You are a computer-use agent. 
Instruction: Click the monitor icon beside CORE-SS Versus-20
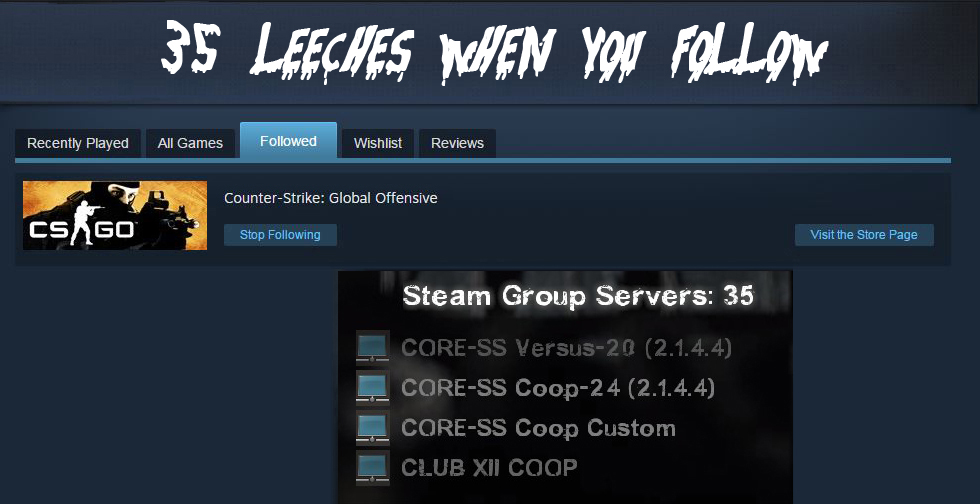tap(373, 348)
